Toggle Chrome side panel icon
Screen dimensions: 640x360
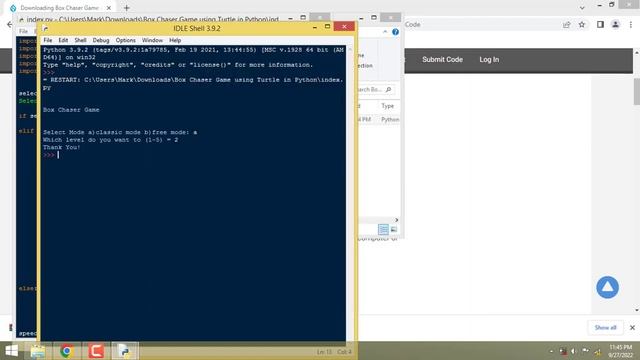(x=600, y=25)
